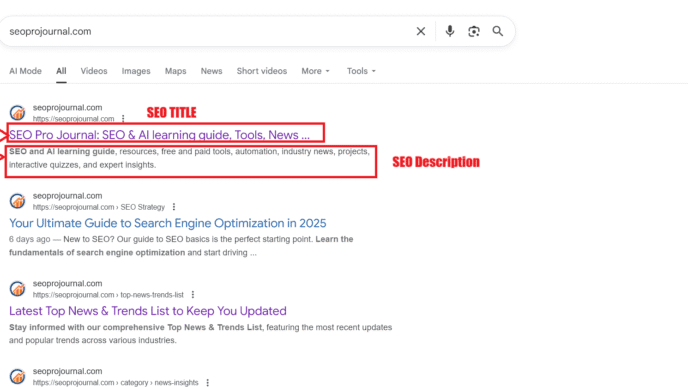Click the SEO Strategy breadcrumb URL
This screenshot has width=688, height=387.
(x=99, y=207)
